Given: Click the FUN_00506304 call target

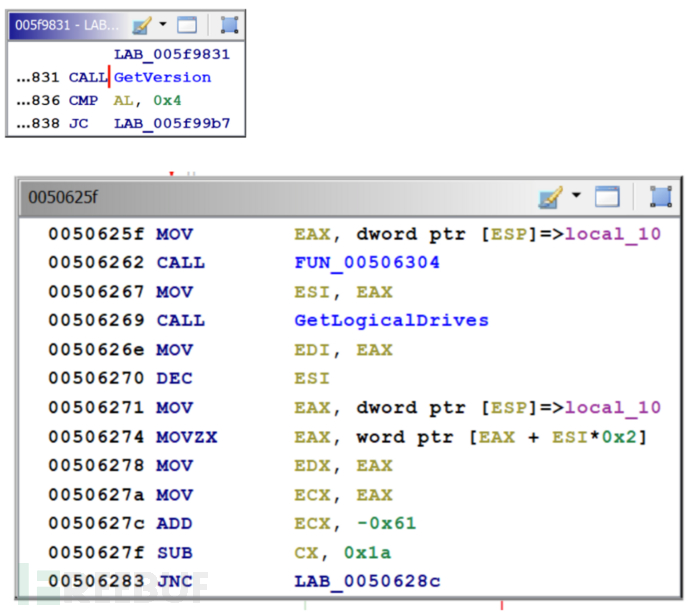Looking at the screenshot, I should click(x=367, y=262).
